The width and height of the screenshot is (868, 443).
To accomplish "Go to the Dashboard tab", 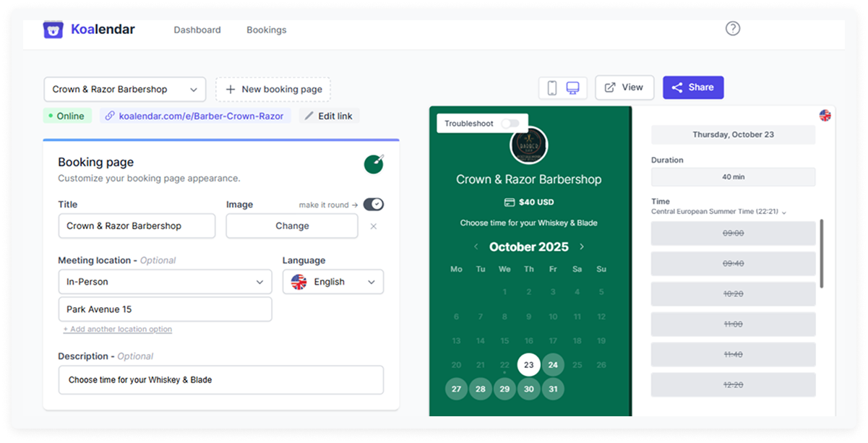I will tap(197, 30).
